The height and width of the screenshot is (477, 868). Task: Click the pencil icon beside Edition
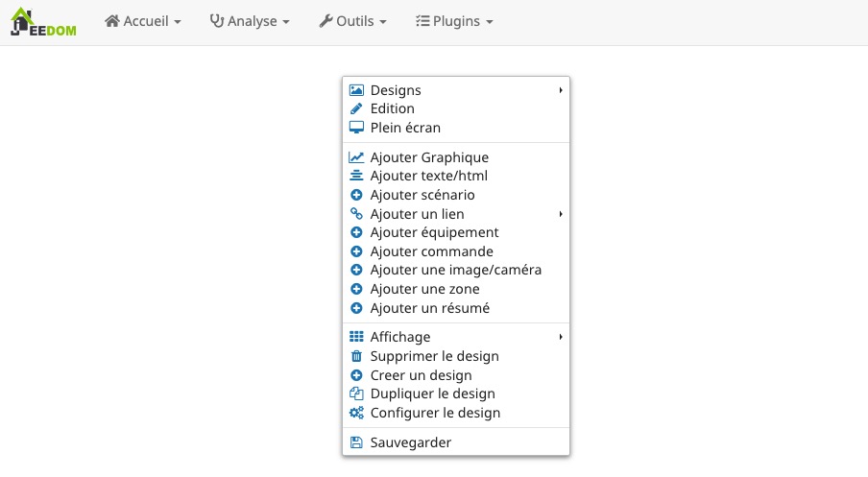point(356,109)
